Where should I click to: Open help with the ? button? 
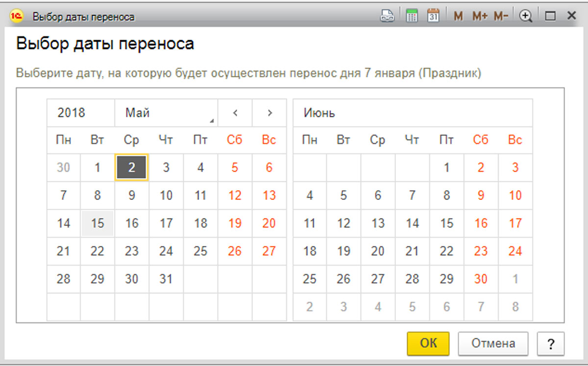(x=551, y=343)
